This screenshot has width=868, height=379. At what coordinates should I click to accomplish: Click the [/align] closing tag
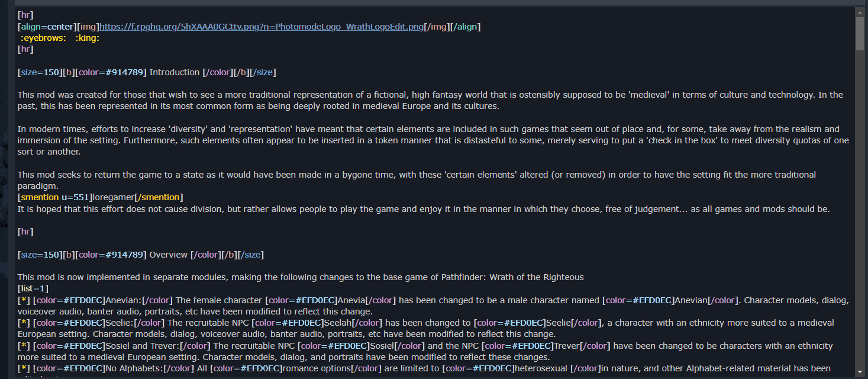466,27
